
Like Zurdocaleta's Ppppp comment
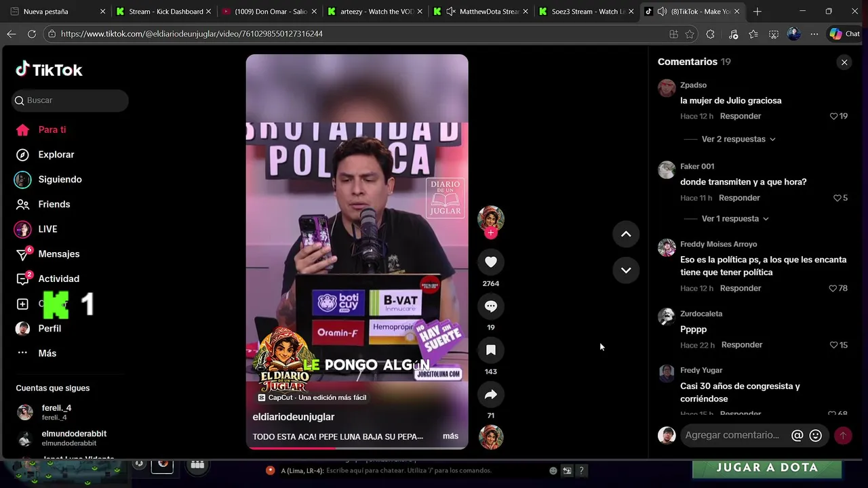point(834,345)
